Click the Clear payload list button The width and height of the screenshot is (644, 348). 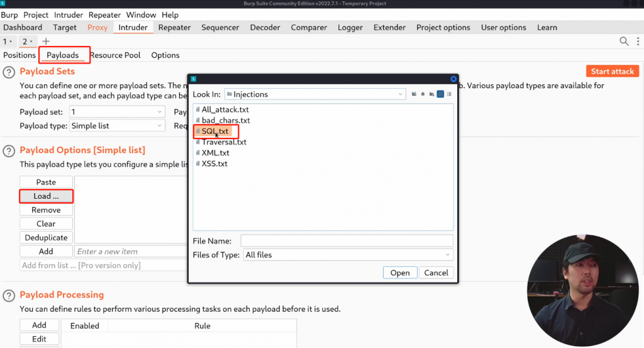tap(46, 223)
